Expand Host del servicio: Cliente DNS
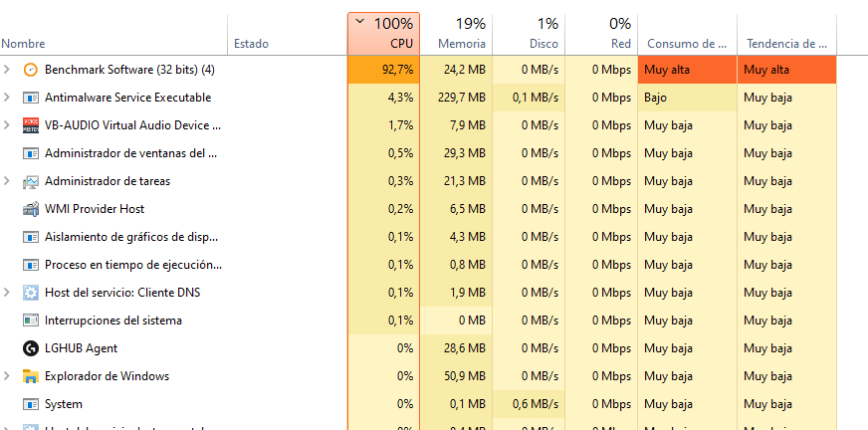 click(7, 293)
